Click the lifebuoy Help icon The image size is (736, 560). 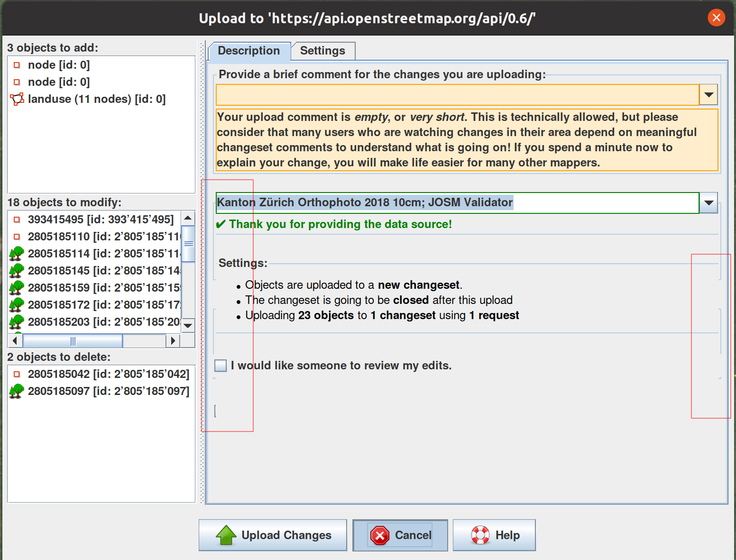click(480, 535)
